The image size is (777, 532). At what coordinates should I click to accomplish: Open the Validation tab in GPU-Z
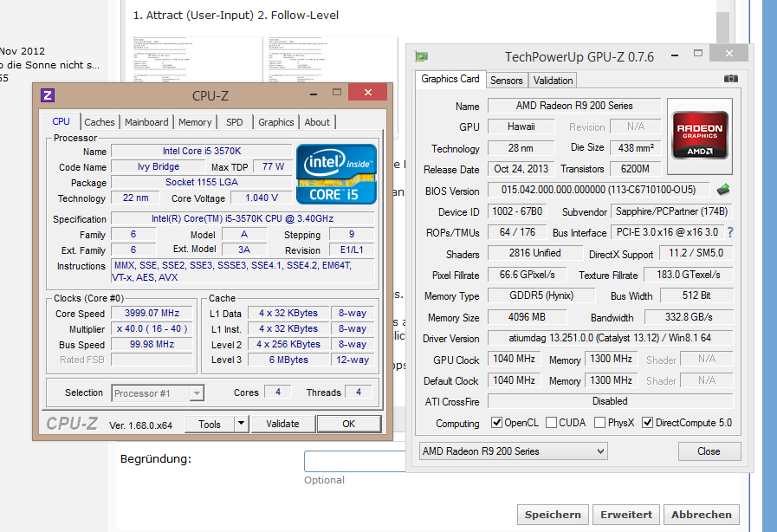tap(553, 81)
